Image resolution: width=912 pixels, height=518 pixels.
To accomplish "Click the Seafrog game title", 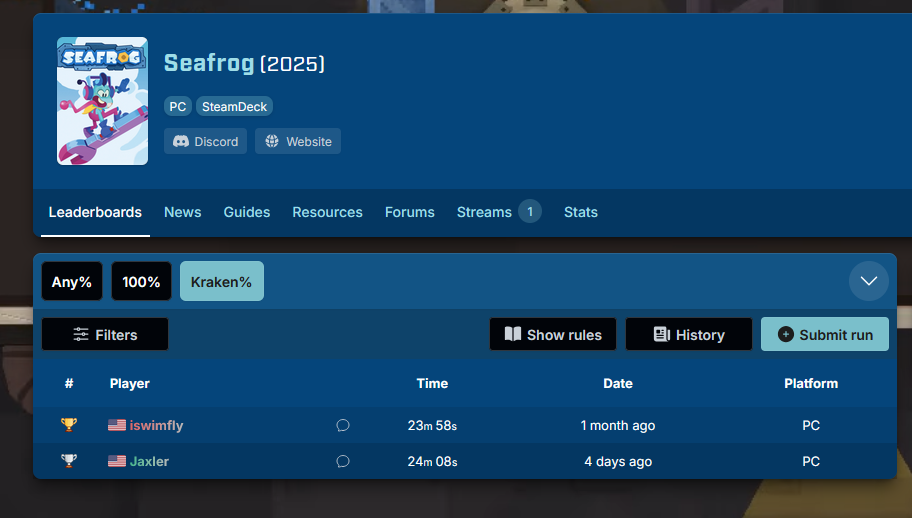I will coord(209,63).
